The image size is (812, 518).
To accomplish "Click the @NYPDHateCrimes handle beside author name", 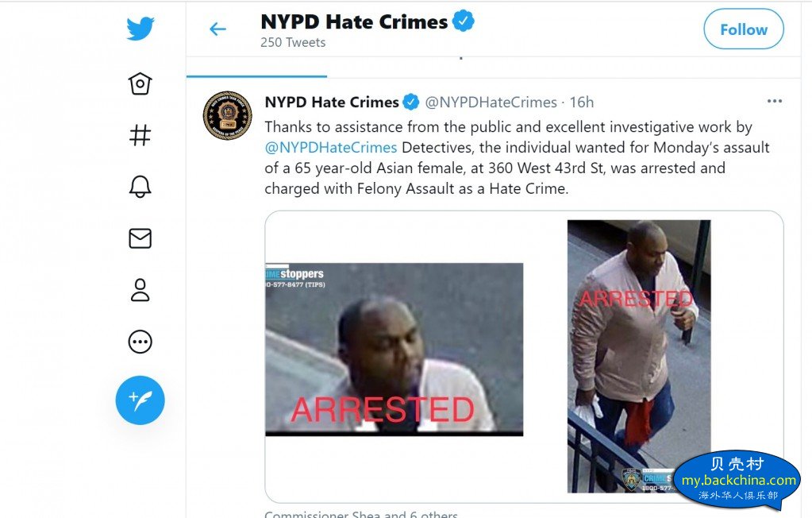I will click(491, 102).
